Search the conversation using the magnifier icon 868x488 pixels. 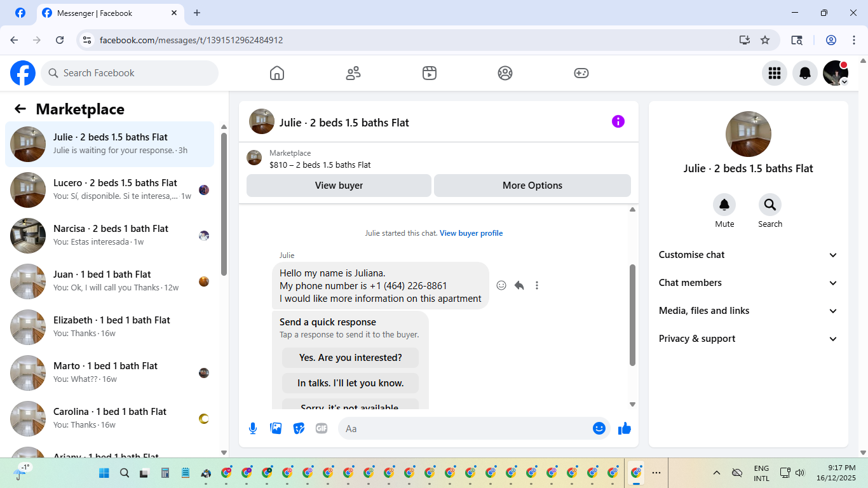point(770,205)
